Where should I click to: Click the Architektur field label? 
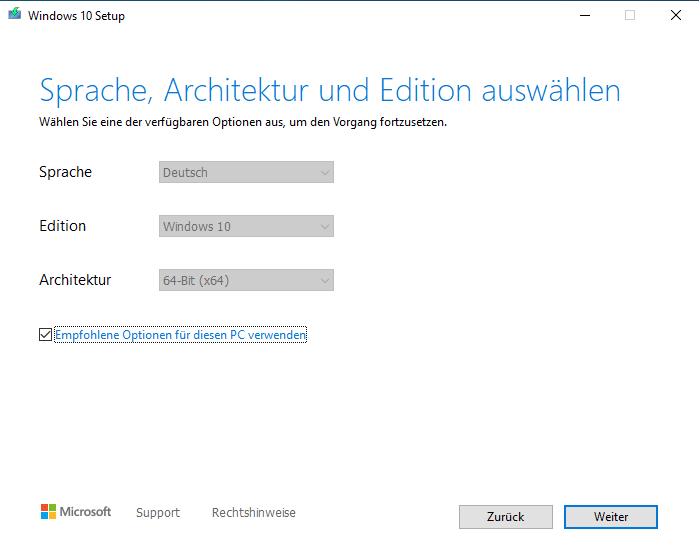click(x=75, y=280)
